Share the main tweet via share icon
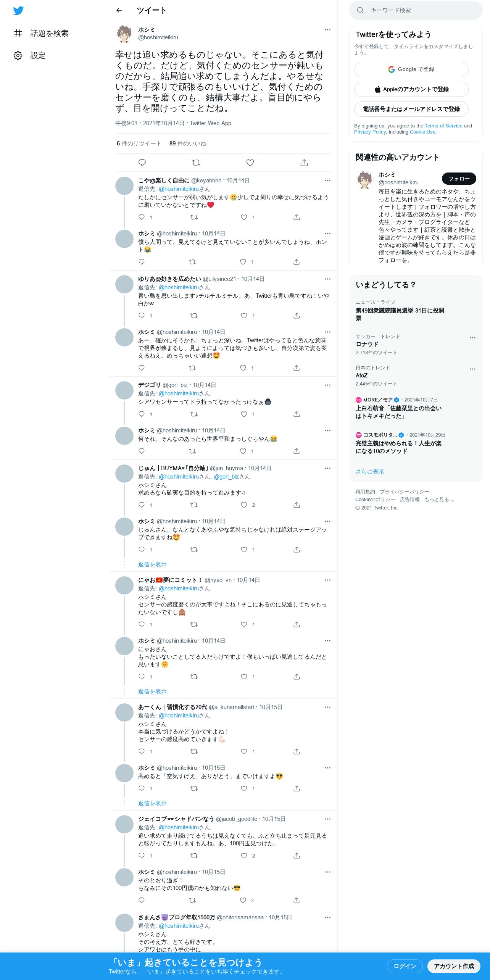The width and height of the screenshot is (490, 980). [304, 163]
